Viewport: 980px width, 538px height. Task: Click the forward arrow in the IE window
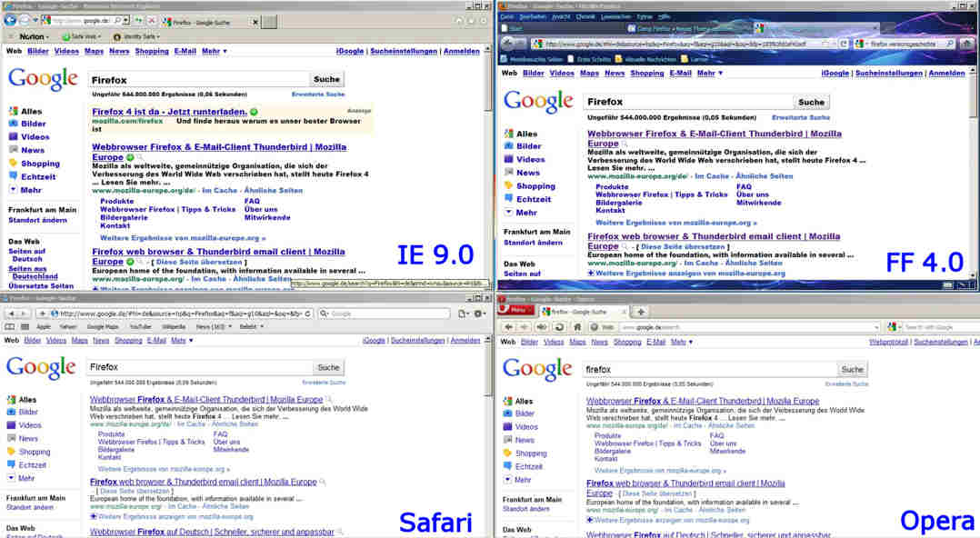click(25, 21)
